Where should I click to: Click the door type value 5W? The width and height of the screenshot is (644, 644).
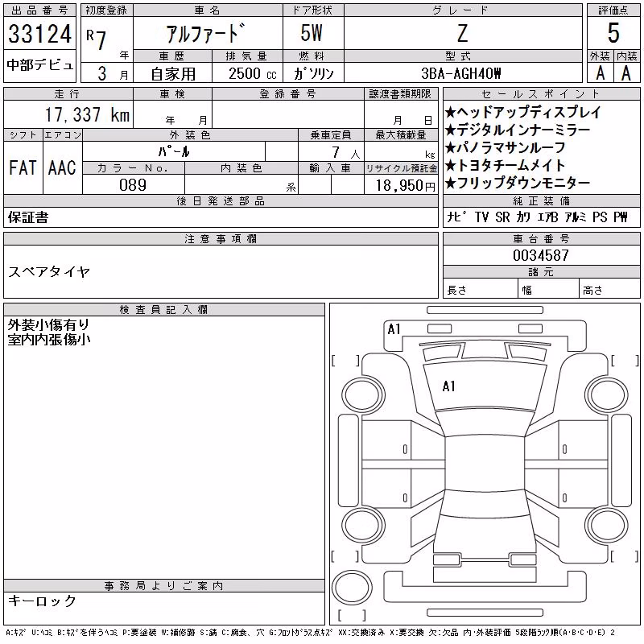312,33
